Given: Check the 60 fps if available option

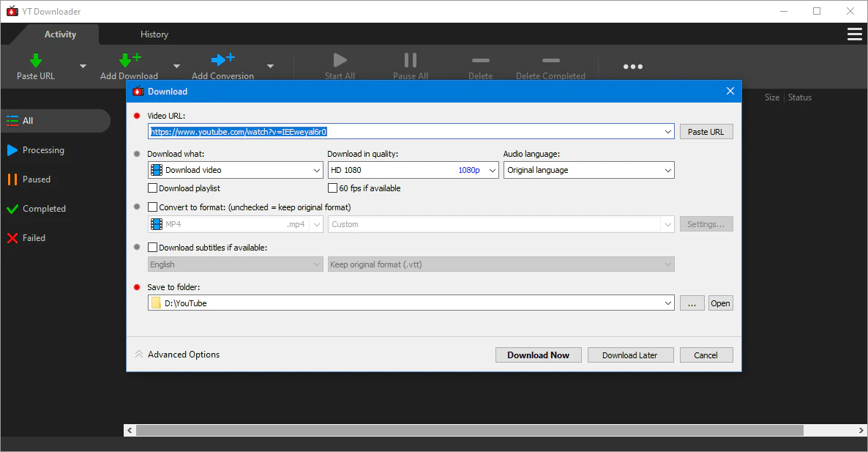Looking at the screenshot, I should [333, 188].
